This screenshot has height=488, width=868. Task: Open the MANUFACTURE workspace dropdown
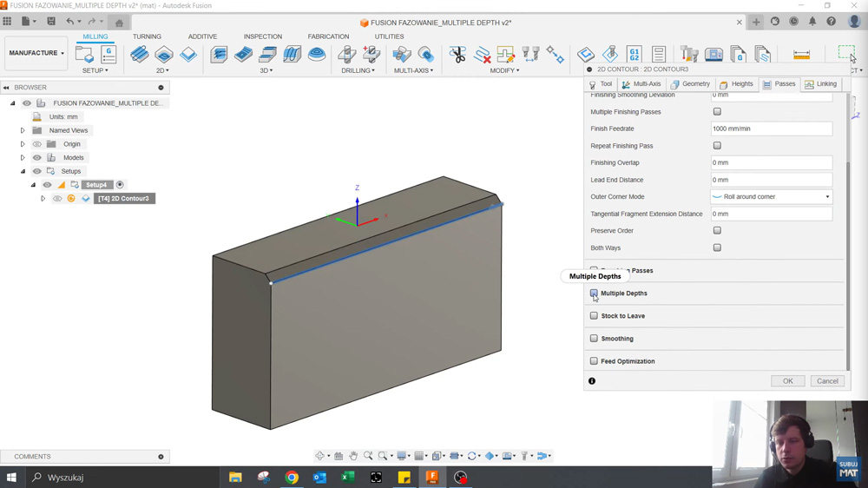[x=36, y=53]
